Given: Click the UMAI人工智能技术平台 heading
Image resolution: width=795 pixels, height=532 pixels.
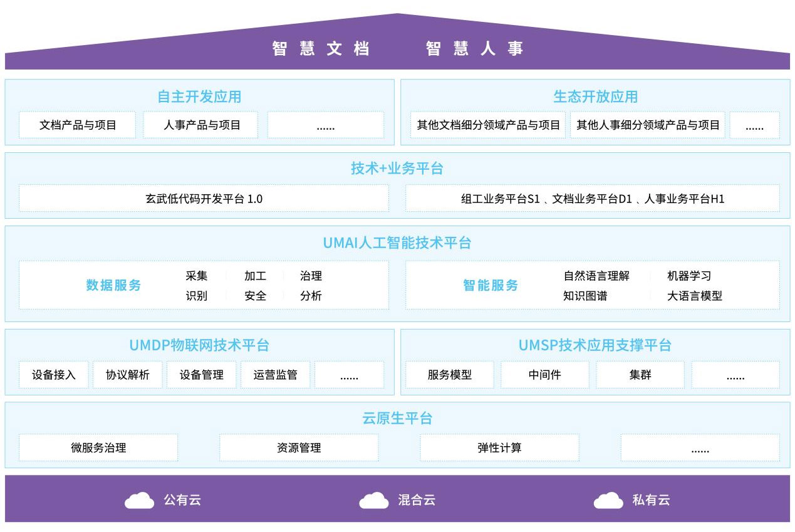Looking at the screenshot, I should click(x=397, y=243).
